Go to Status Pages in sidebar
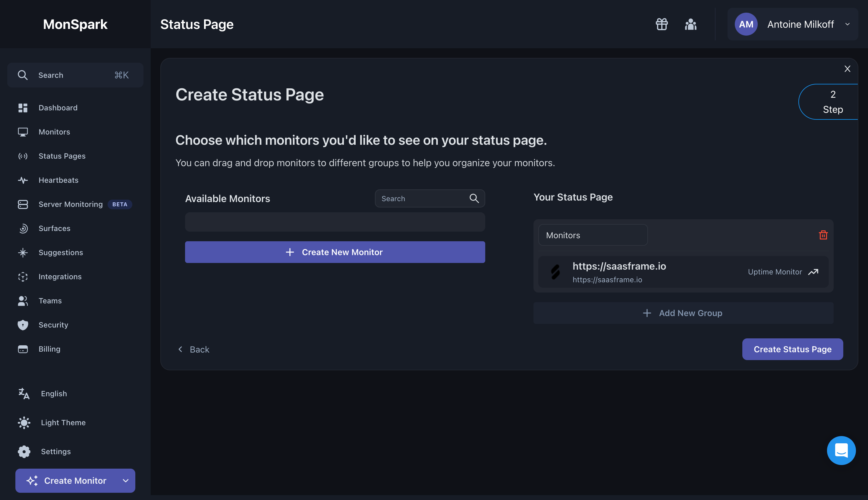The image size is (868, 500). click(62, 156)
